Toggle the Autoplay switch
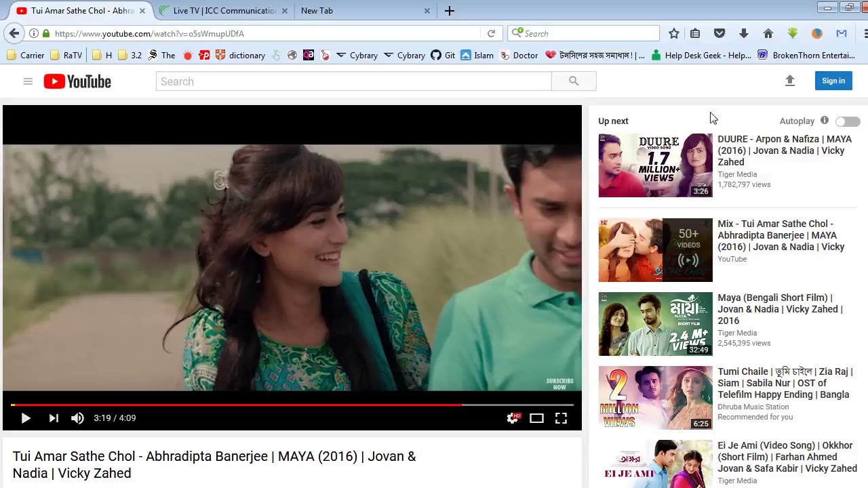This screenshot has height=488, width=868. [x=848, y=121]
